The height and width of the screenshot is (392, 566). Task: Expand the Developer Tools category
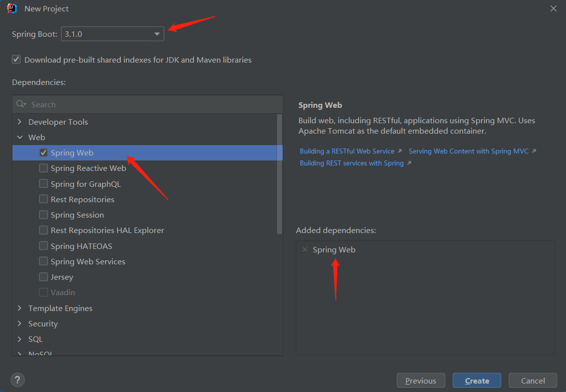(x=20, y=122)
